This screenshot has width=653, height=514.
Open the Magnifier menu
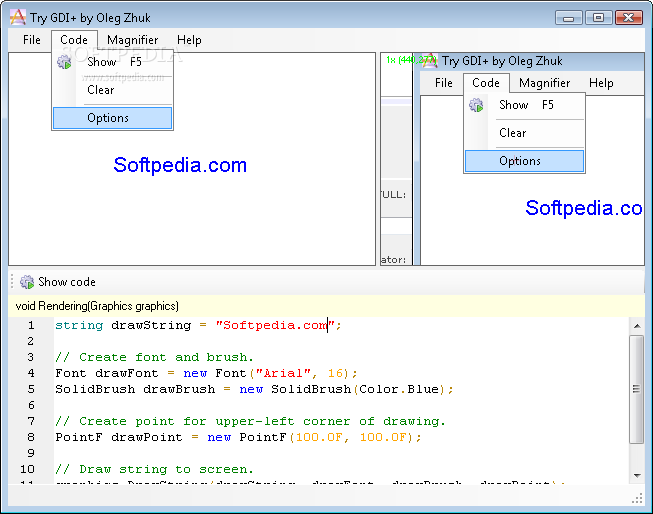[x=132, y=40]
